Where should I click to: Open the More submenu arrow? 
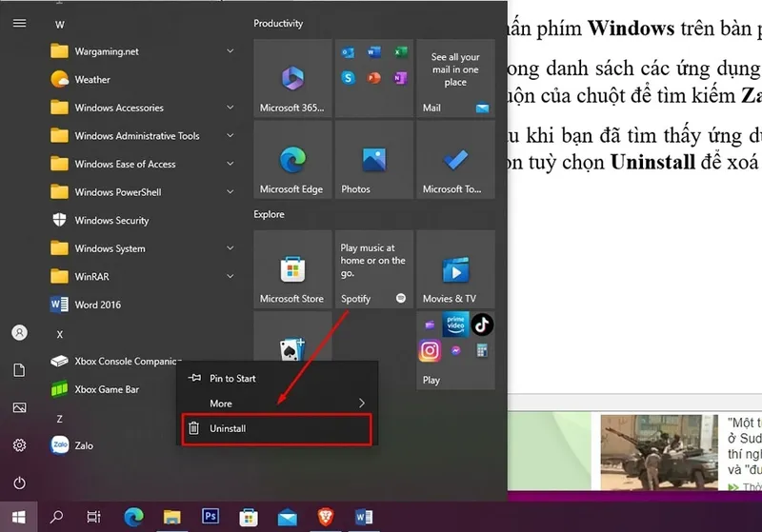[x=362, y=404]
